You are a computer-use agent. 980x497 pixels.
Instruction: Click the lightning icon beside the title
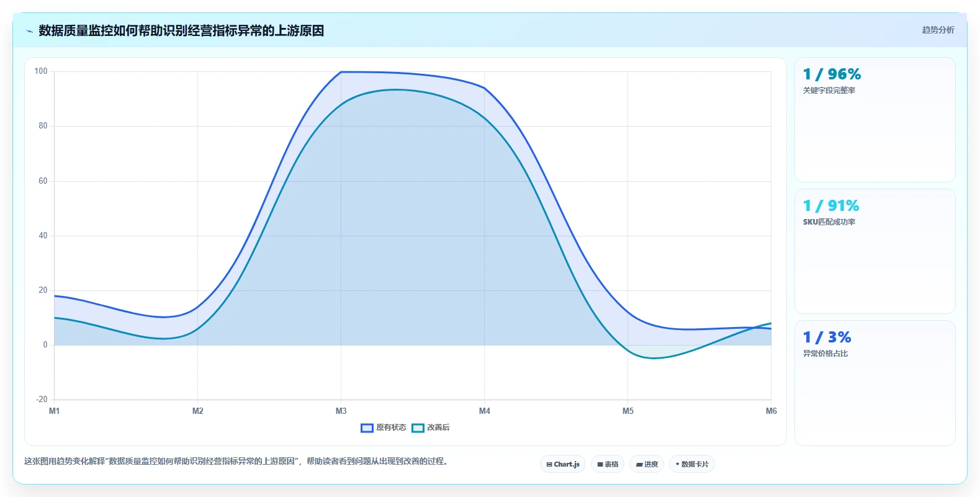point(29,31)
